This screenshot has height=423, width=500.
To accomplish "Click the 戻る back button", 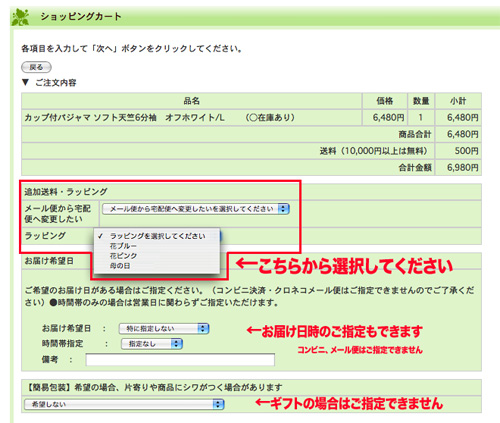I will coord(36,67).
